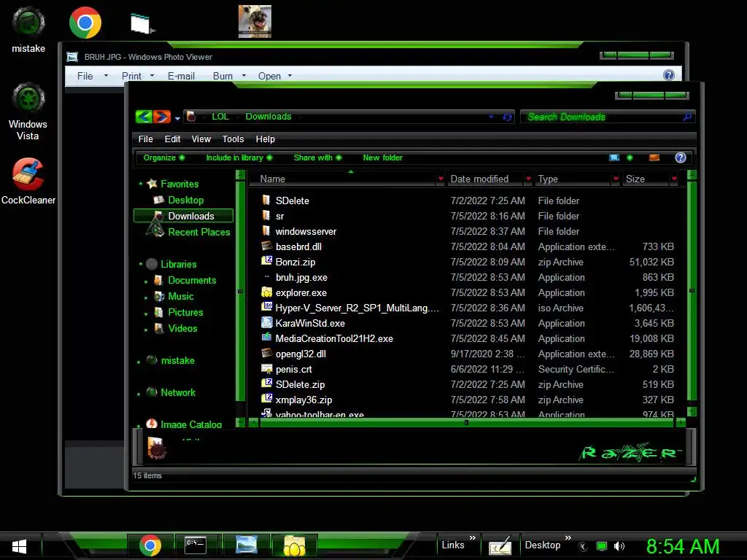Switch to Photo Viewer on the taskbar
The width and height of the screenshot is (747, 560).
click(247, 545)
